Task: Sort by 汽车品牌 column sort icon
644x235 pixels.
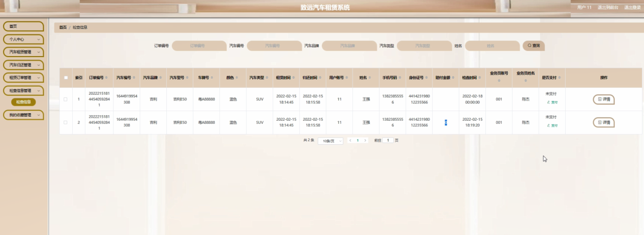Action: (x=161, y=78)
